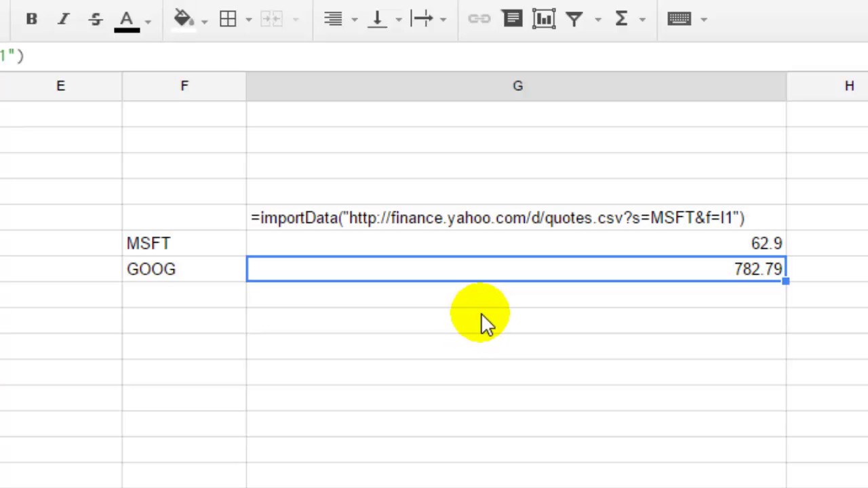This screenshot has width=868, height=488.
Task: Click the input tools keyboard icon
Action: pos(679,19)
